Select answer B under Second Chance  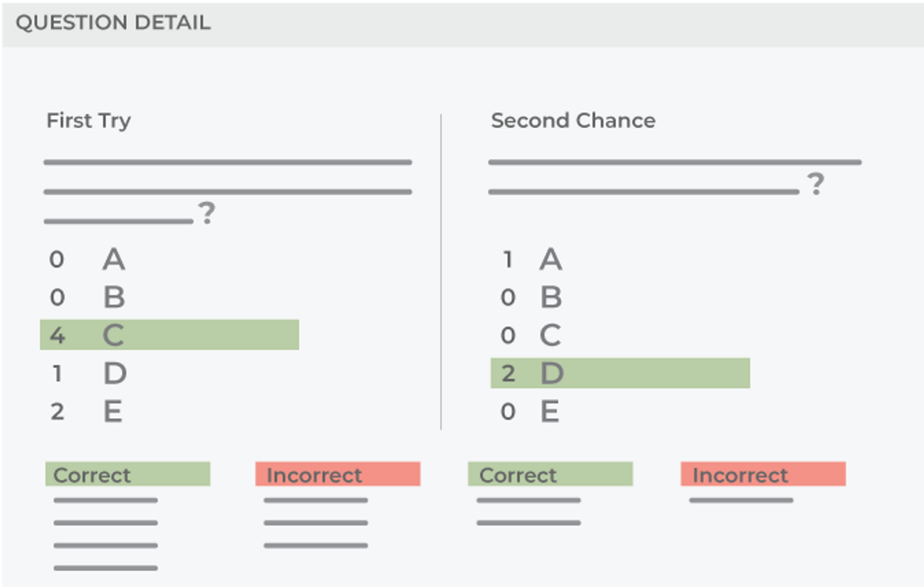point(551,297)
